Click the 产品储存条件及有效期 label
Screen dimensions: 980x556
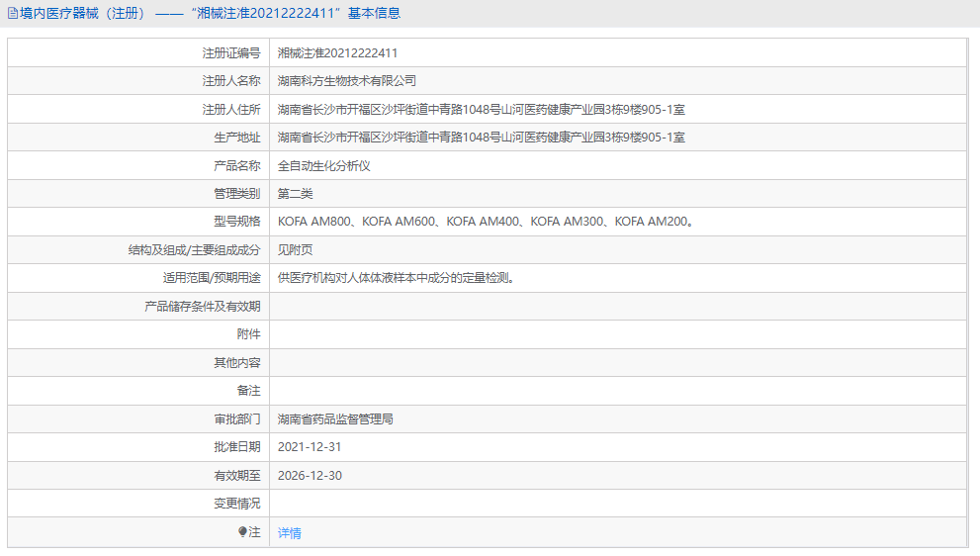(203, 307)
